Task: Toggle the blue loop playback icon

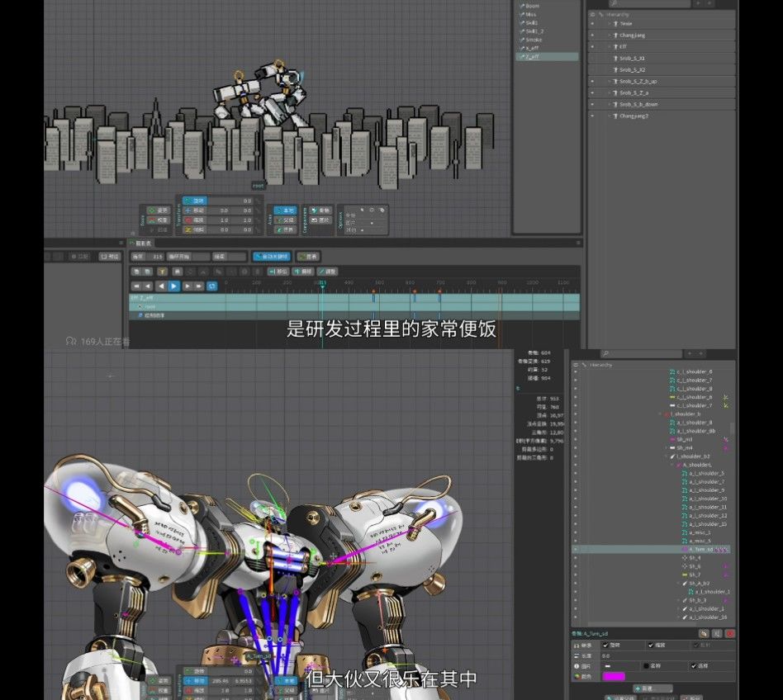Action: [211, 286]
